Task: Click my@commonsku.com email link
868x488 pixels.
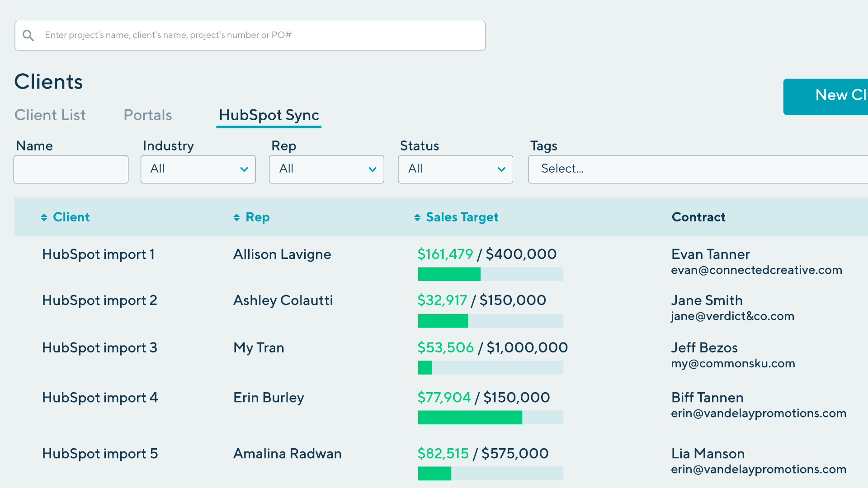Action: [x=733, y=364]
